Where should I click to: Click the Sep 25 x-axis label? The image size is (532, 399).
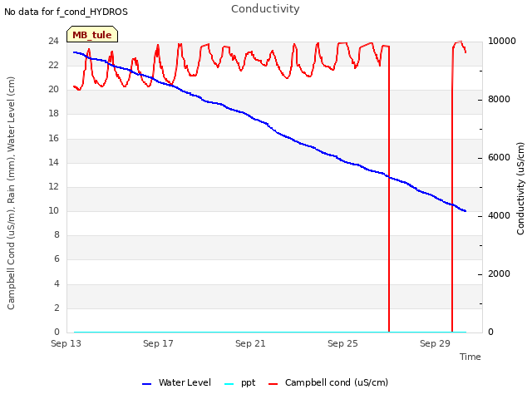(342, 343)
